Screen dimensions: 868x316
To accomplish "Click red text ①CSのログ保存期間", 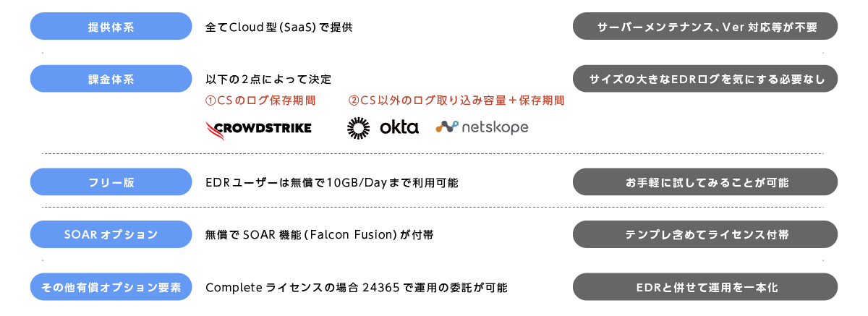I will click(x=261, y=101).
